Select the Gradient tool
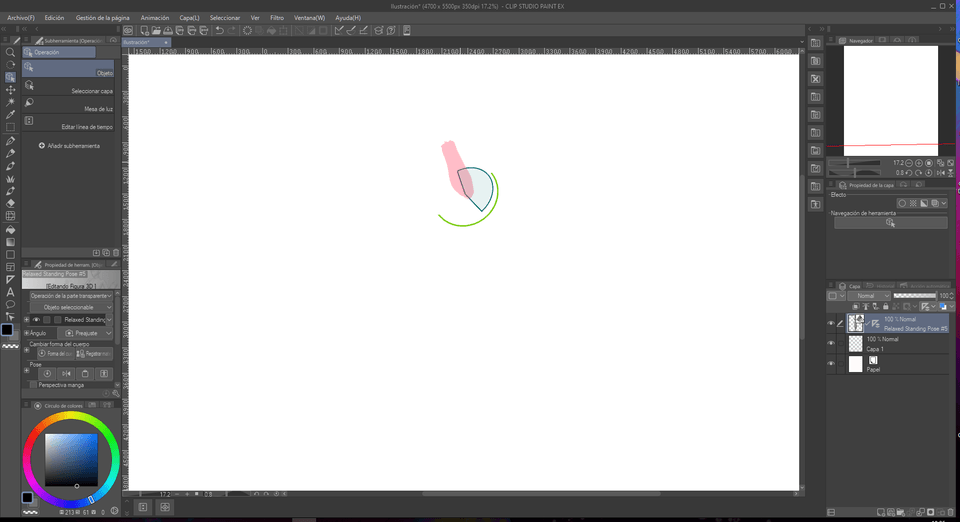The height and width of the screenshot is (522, 960). tap(10, 242)
